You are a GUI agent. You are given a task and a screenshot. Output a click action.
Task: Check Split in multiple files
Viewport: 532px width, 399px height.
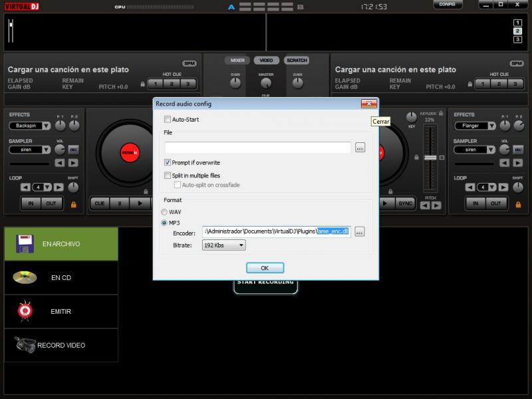pos(168,176)
